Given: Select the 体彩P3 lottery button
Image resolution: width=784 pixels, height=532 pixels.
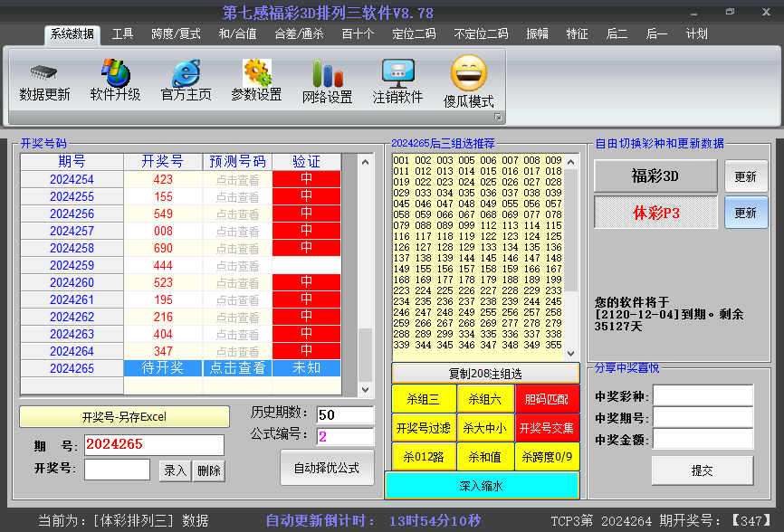Looking at the screenshot, I should (655, 213).
